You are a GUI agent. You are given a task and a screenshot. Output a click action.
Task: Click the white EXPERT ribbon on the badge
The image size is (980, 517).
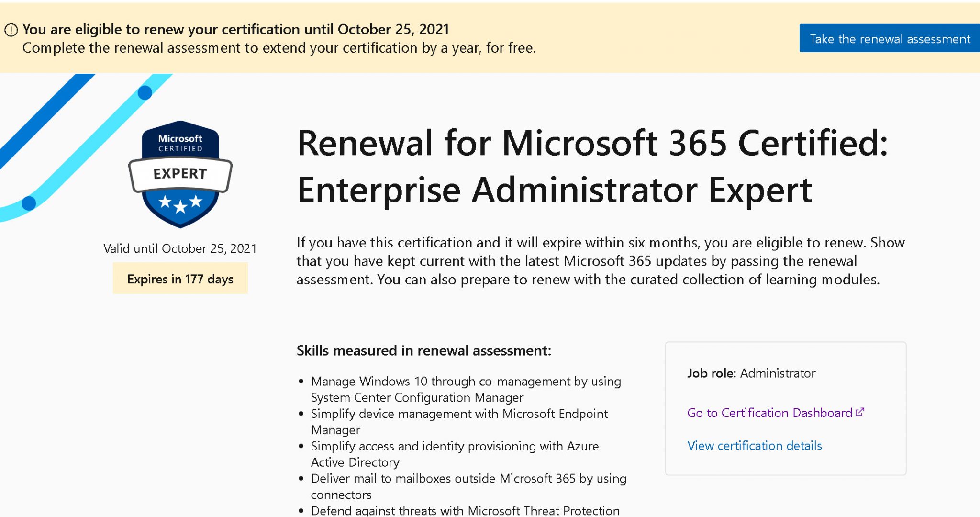pos(180,174)
